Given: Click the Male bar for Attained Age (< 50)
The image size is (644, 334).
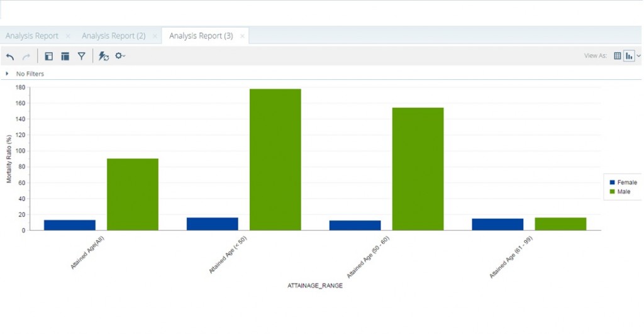Looking at the screenshot, I should [275, 159].
